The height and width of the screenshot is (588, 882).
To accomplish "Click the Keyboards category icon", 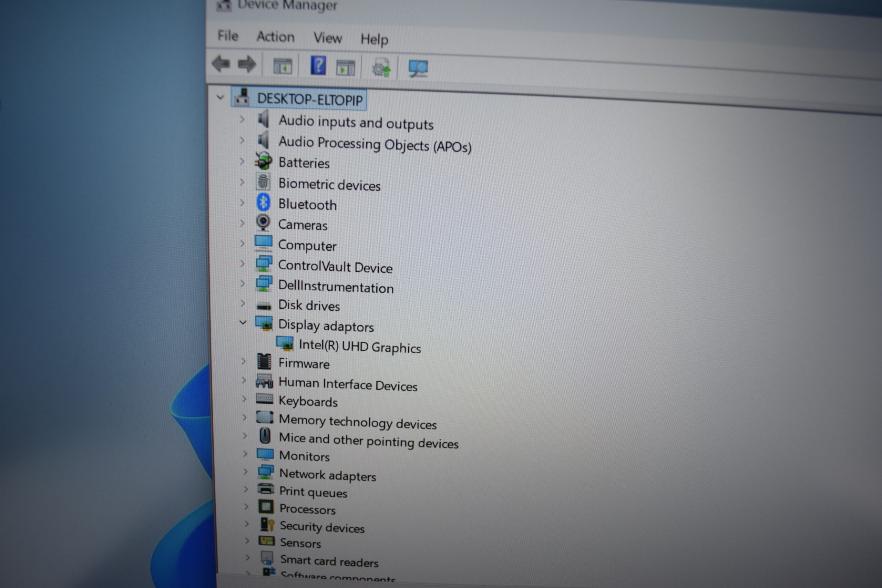I will coord(264,399).
